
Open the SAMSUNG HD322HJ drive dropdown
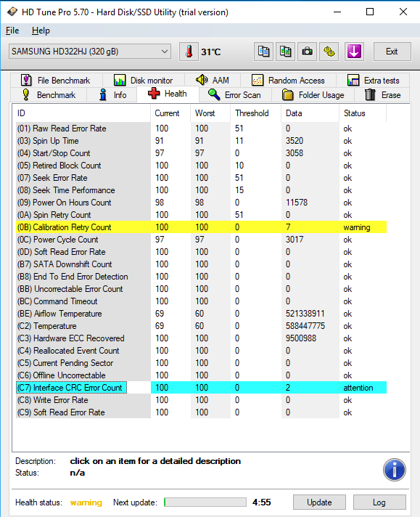tap(90, 52)
